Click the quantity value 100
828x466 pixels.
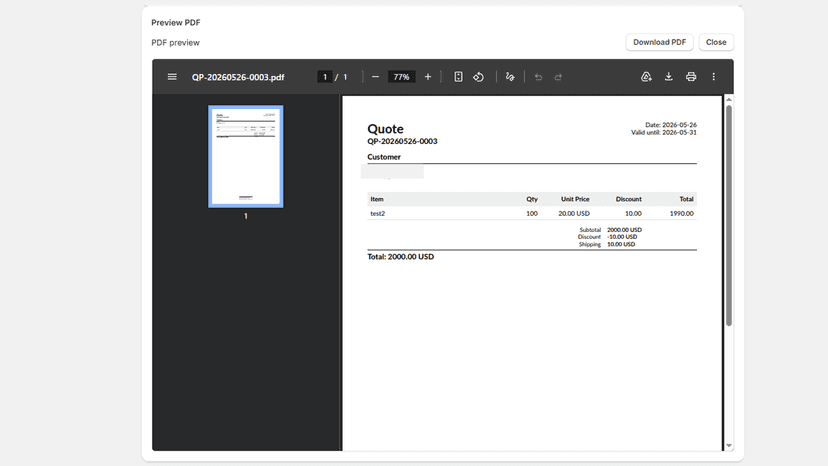click(532, 213)
